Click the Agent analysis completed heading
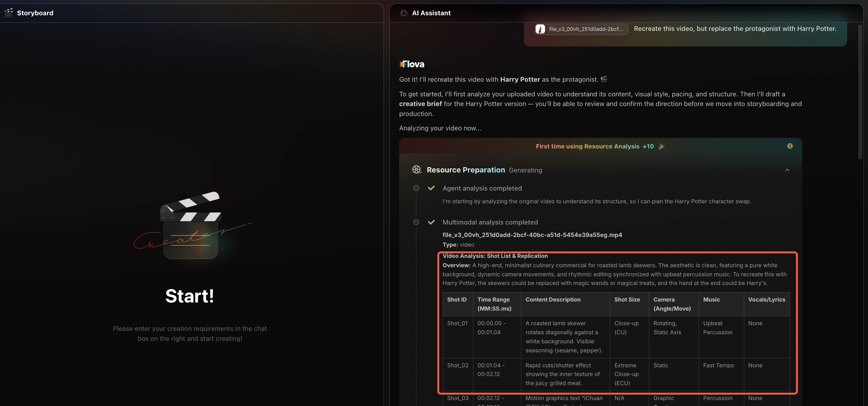This screenshot has width=868, height=406. (482, 188)
